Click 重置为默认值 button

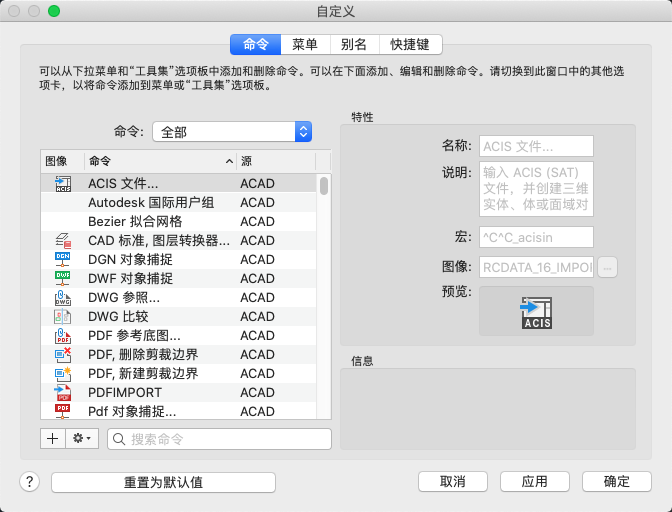pos(163,482)
